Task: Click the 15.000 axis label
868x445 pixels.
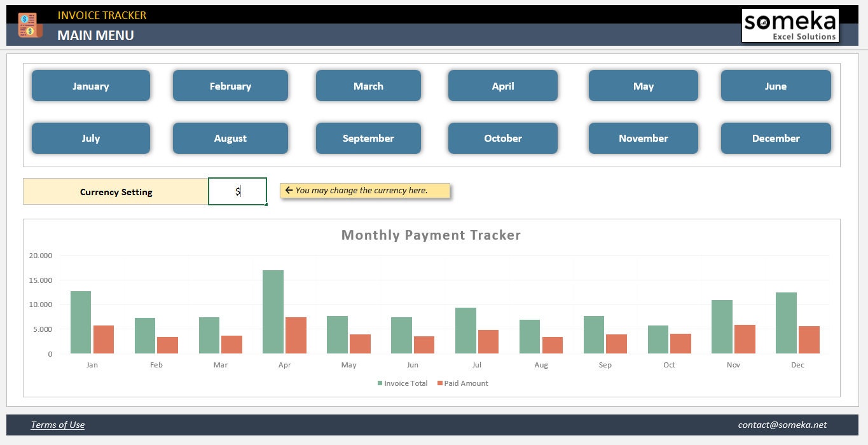Action: pos(41,280)
